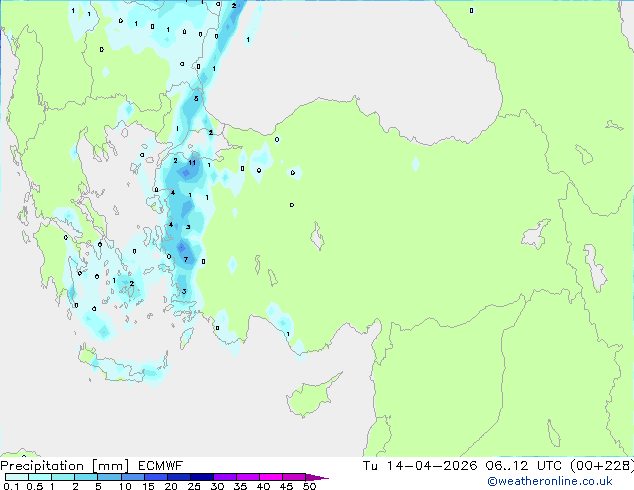
Task: Click the '(00+228)' forecast offset text
Action: 602,466
